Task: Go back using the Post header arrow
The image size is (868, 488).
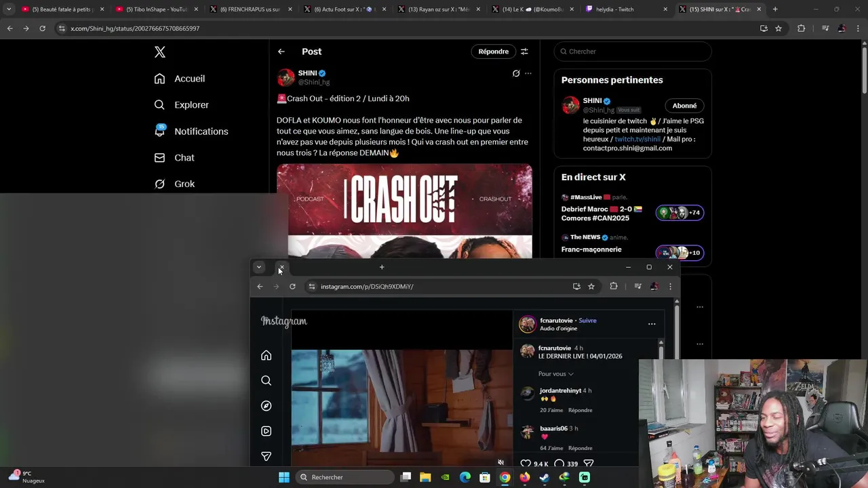Action: 281,52
